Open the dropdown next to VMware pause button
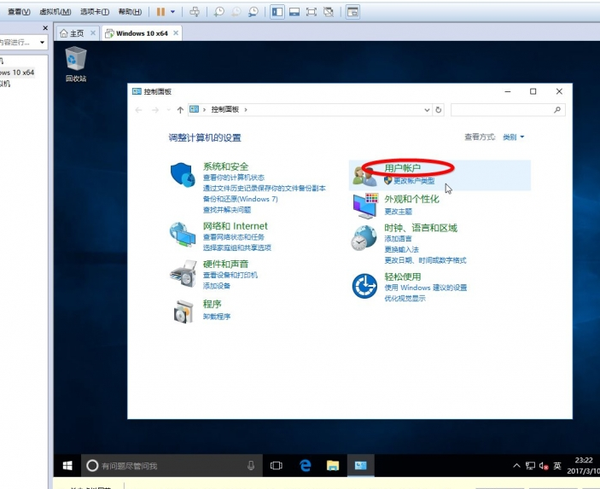This screenshot has width=600, height=489. (x=173, y=11)
